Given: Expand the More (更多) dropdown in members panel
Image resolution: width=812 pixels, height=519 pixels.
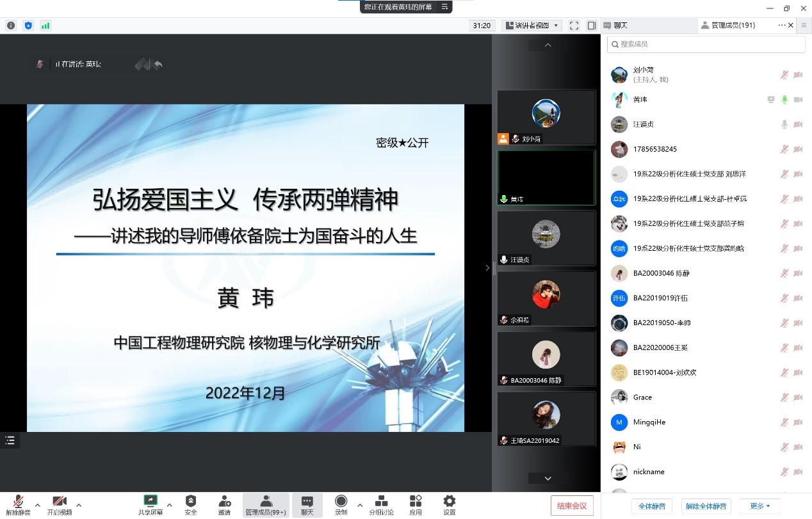Looking at the screenshot, I should pyautogui.click(x=760, y=506).
